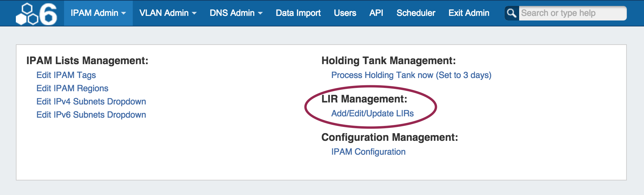Image resolution: width=644 pixels, height=195 pixels.
Task: Click the caret arrow beside IPAM Admin
Action: 124,13
